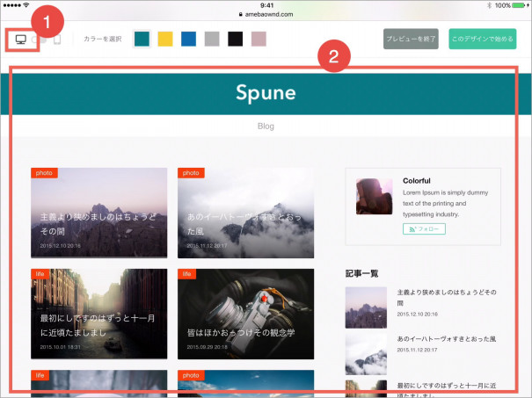Tap the amebaownd.com address bar

click(266, 15)
